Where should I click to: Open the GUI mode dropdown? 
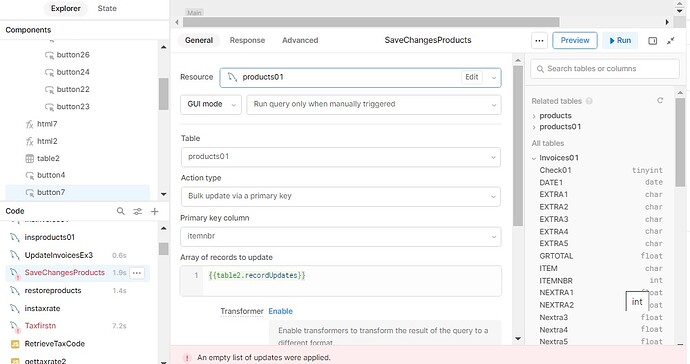coord(211,104)
